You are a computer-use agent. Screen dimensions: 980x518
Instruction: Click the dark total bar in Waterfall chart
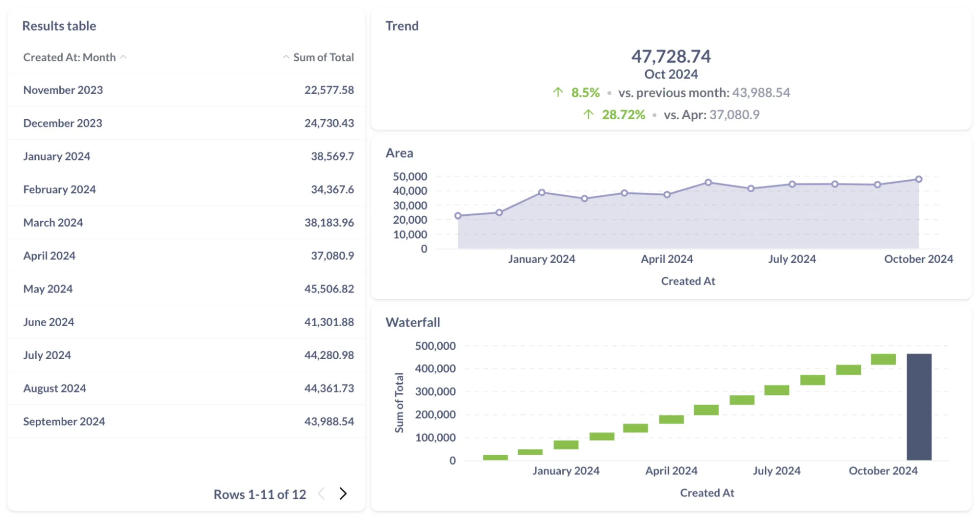(x=919, y=407)
